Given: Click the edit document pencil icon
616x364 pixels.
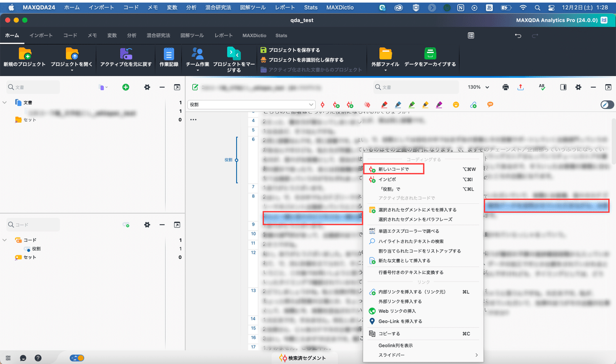Looking at the screenshot, I should (x=195, y=87).
